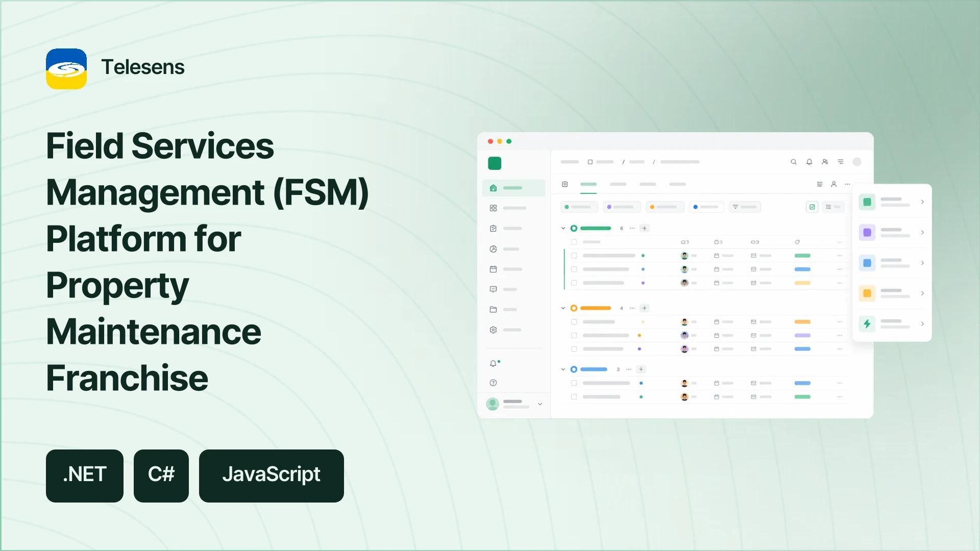Click the top bar notification bell
Screen dimensions: 980x551
[x=809, y=162]
